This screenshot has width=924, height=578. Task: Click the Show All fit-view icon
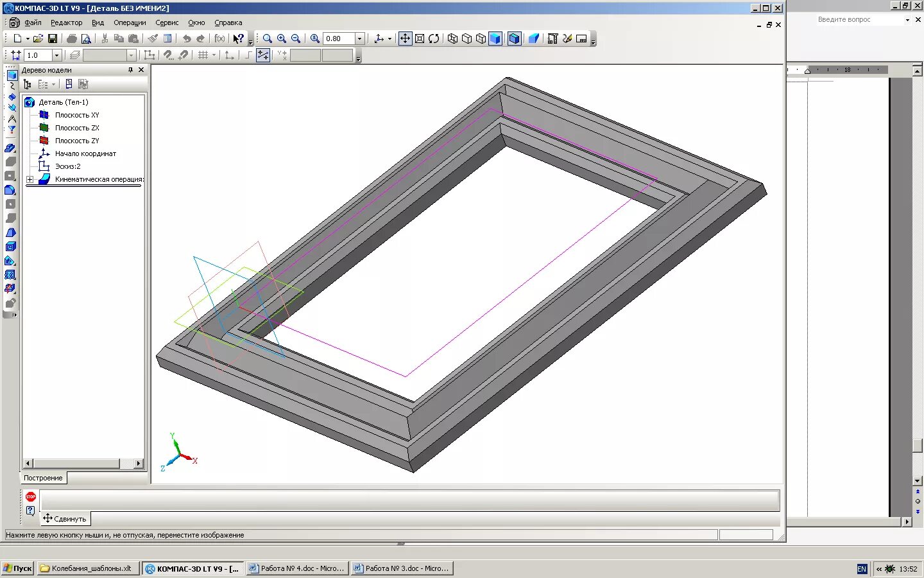(420, 39)
